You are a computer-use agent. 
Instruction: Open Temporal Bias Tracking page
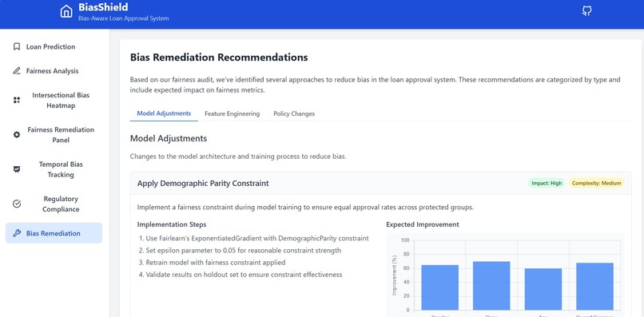click(x=54, y=169)
